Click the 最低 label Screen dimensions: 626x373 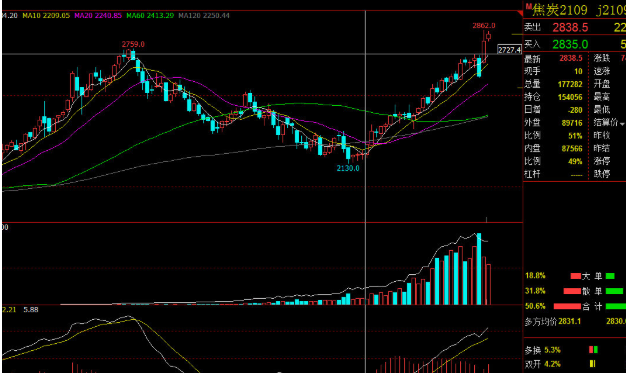pos(602,109)
